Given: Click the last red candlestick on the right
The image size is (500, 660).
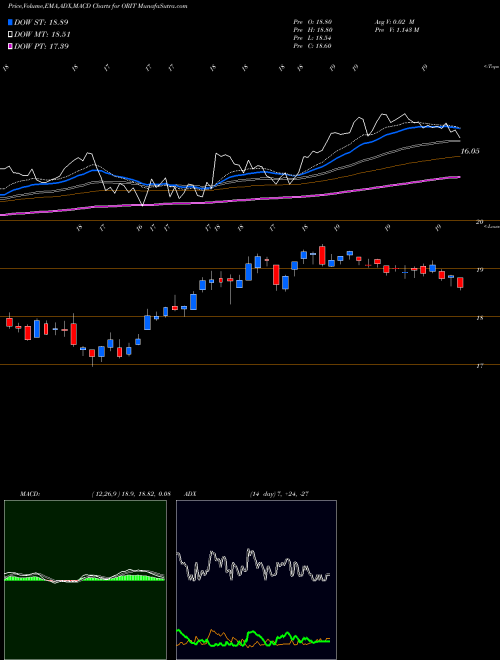Looking at the screenshot, I should (x=460, y=283).
